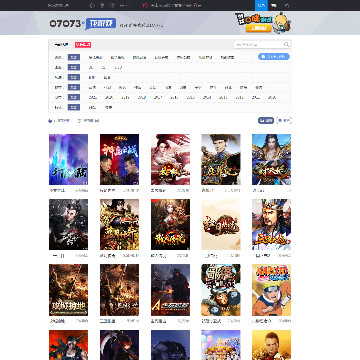Enable the dark filled grid view toggle
360x360 pixels.
(266, 121)
